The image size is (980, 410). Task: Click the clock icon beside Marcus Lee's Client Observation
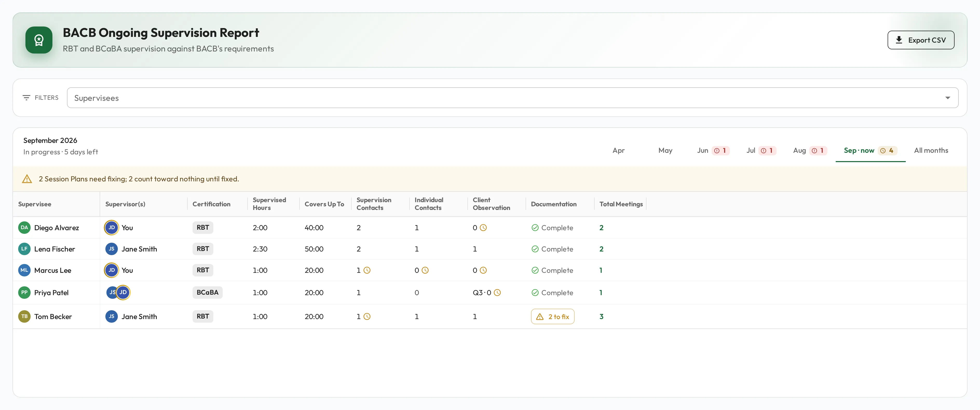(x=483, y=270)
